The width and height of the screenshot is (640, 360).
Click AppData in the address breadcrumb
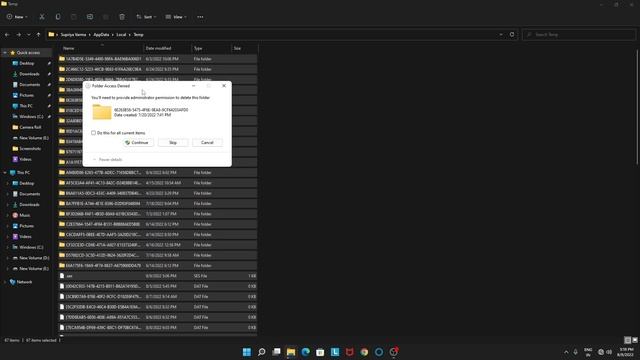pyautogui.click(x=101, y=35)
